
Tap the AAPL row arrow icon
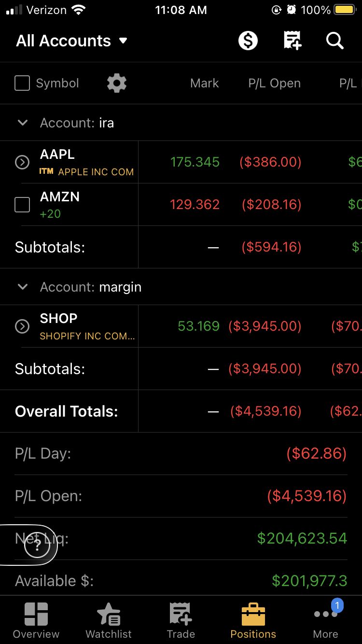pyautogui.click(x=22, y=163)
